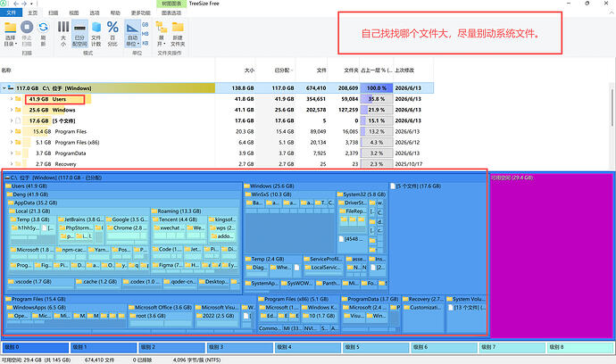This screenshot has width=616, height=364.
Task: Expand the Program Files (x86) tree node
Action: tap(12, 143)
